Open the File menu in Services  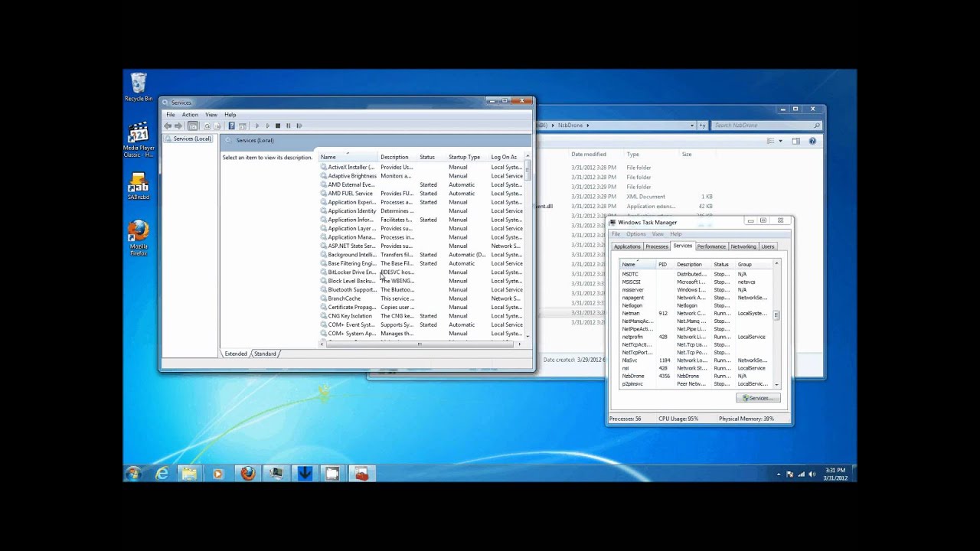(x=171, y=115)
